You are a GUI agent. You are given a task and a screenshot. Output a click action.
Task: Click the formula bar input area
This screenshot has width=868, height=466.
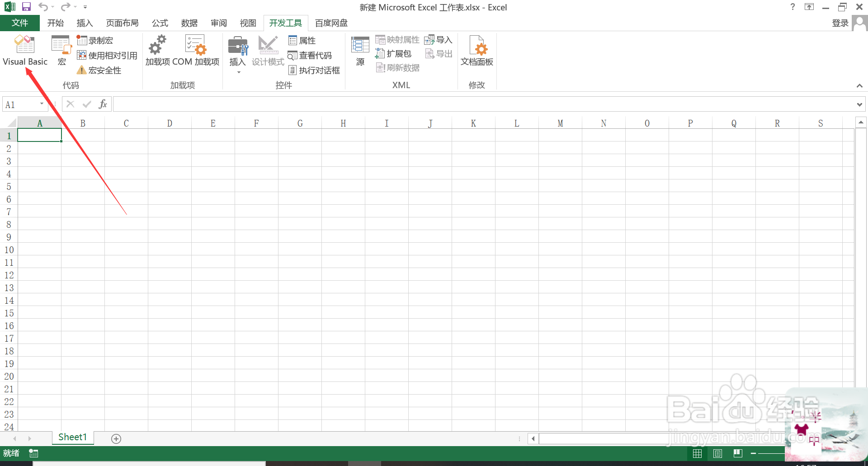point(484,104)
